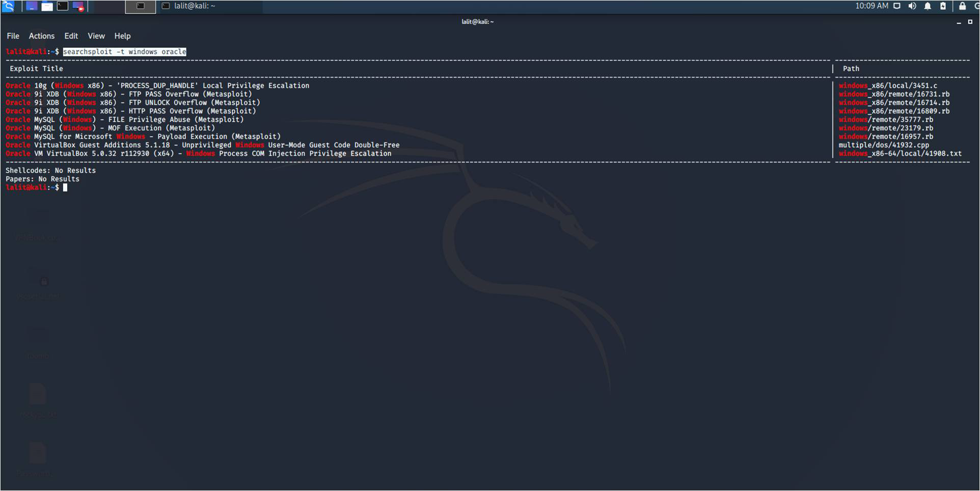The width and height of the screenshot is (980, 491).
Task: Click path 'windows/remote/23179.rb'
Action: (886, 128)
